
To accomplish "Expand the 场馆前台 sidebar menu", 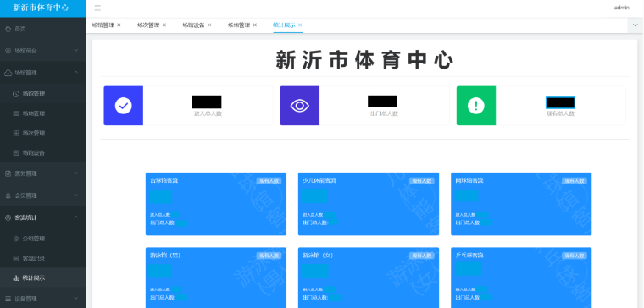I will [42, 51].
